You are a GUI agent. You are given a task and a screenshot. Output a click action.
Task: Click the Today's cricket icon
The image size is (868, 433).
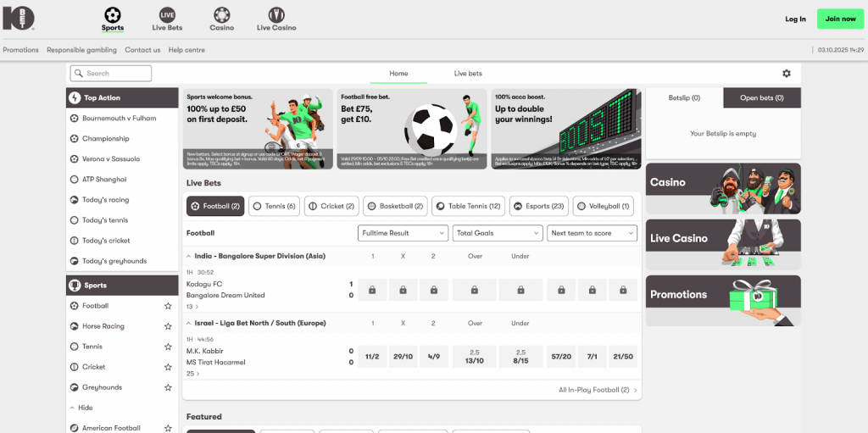click(x=75, y=241)
